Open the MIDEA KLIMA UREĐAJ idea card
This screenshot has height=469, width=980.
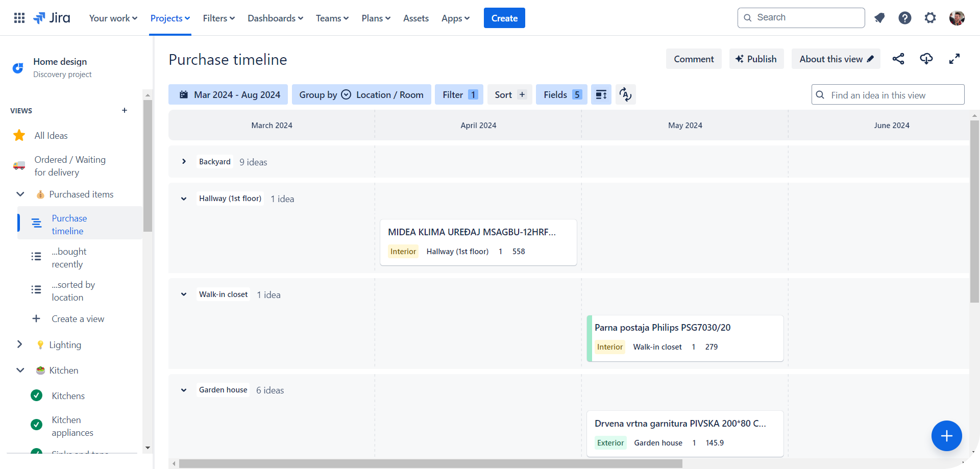(x=478, y=242)
